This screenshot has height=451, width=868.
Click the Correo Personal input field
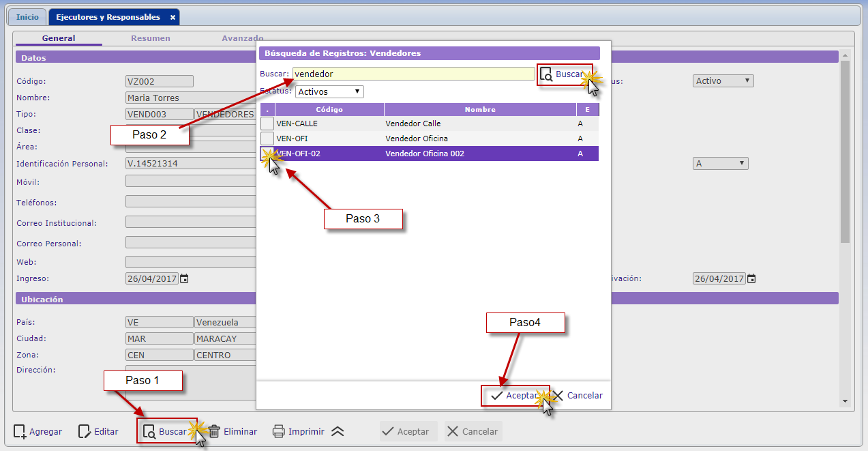click(191, 243)
